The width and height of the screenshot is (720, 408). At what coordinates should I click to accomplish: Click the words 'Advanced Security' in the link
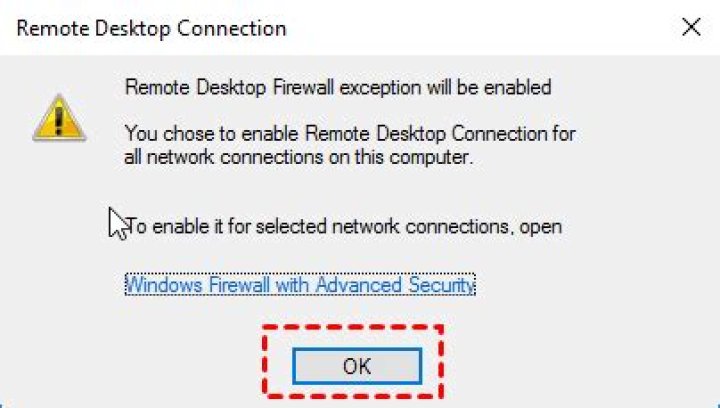(394, 285)
